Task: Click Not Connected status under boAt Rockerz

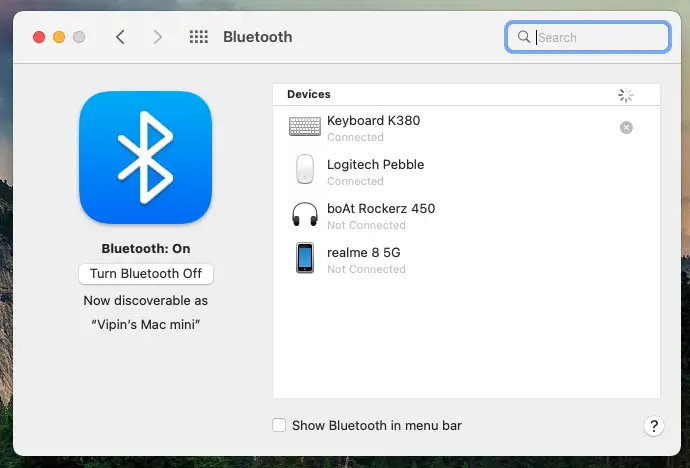Action: (367, 225)
